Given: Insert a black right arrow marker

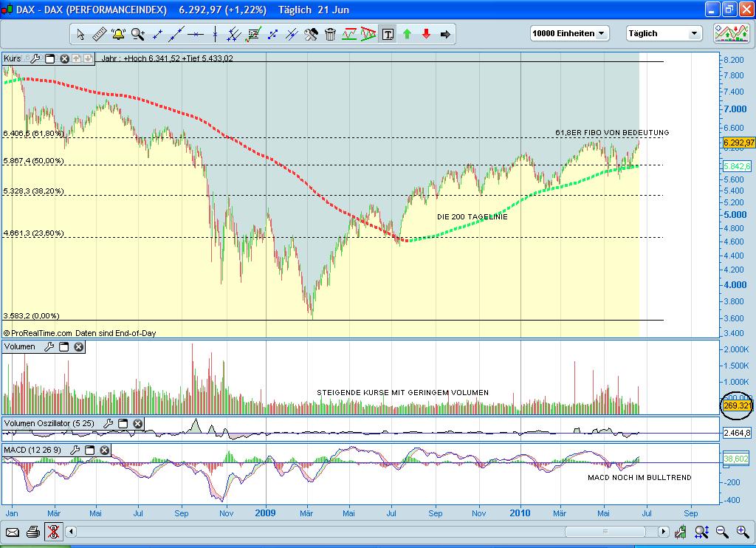Looking at the screenshot, I should tap(445, 34).
